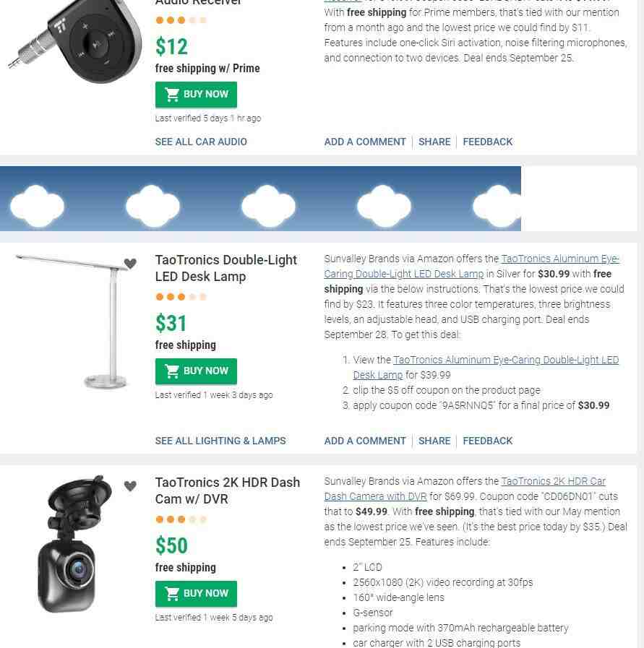Add a comment on the desk lamp deal
This screenshot has width=644, height=648.
coord(365,441)
